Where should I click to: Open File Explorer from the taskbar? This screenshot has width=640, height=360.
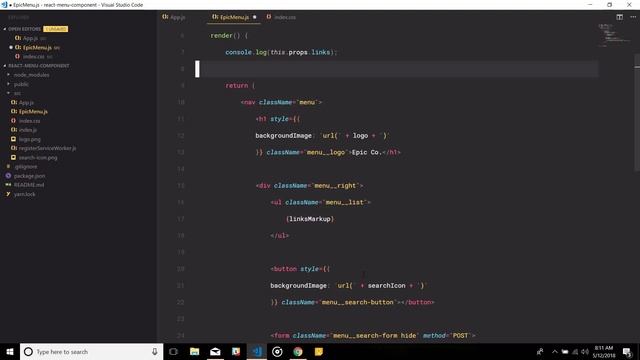(x=194, y=351)
